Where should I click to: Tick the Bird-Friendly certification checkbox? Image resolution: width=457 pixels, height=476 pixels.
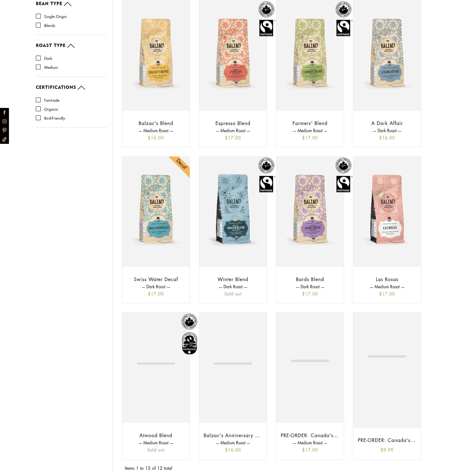[38, 118]
